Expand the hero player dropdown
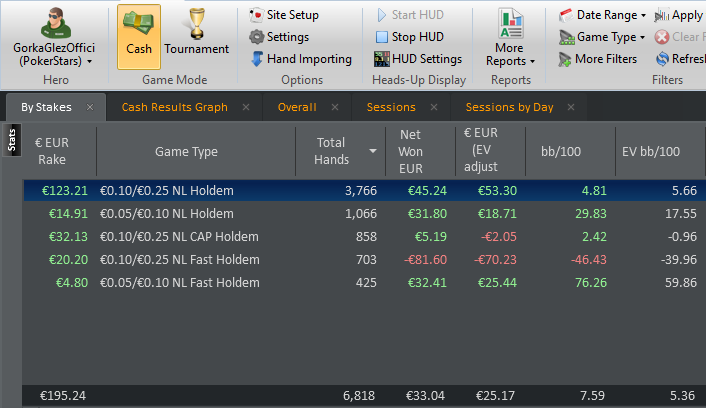Viewport: 706px width, 408px height. pos(90,61)
